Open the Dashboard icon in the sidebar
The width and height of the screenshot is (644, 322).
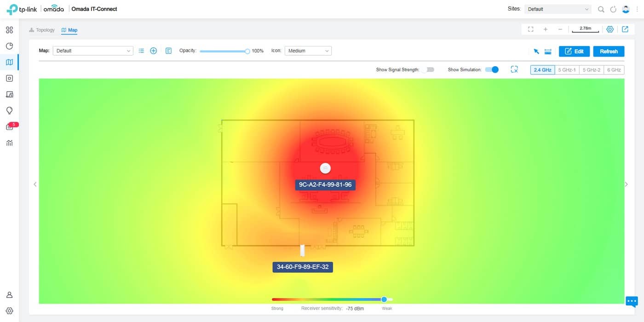(9, 30)
